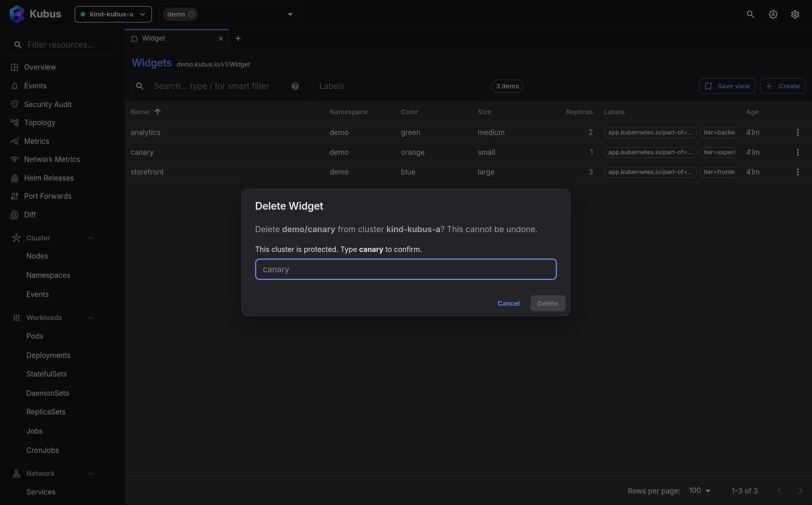This screenshot has height=505, width=812.
Task: Open row menu for storefront widget
Action: click(798, 172)
